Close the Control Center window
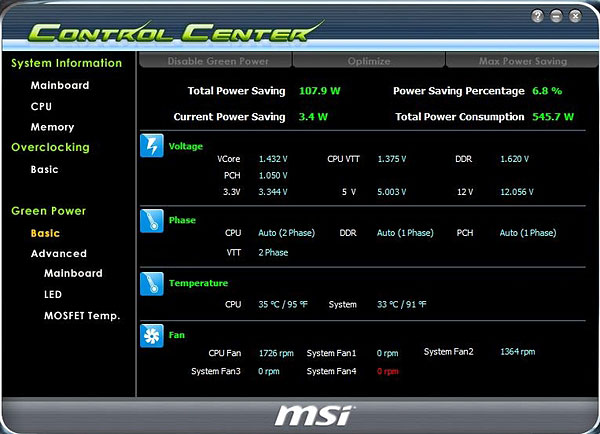This screenshot has height=434, width=600. (x=575, y=16)
